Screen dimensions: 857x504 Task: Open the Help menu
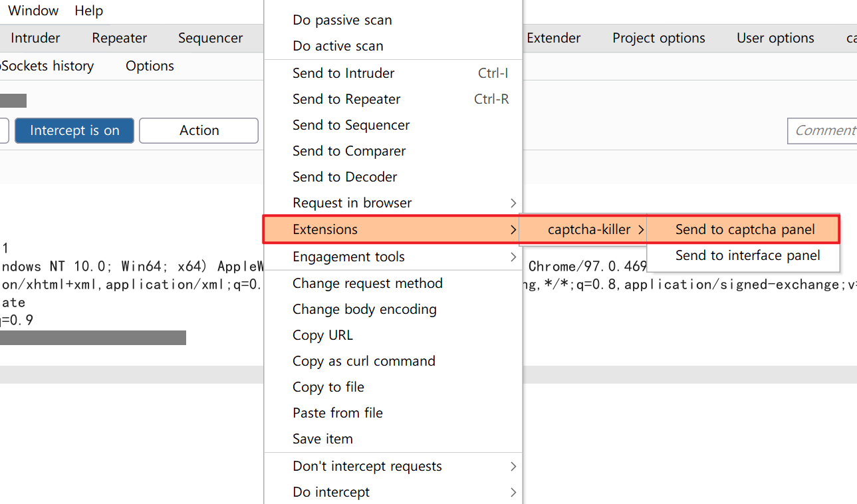pos(88,11)
